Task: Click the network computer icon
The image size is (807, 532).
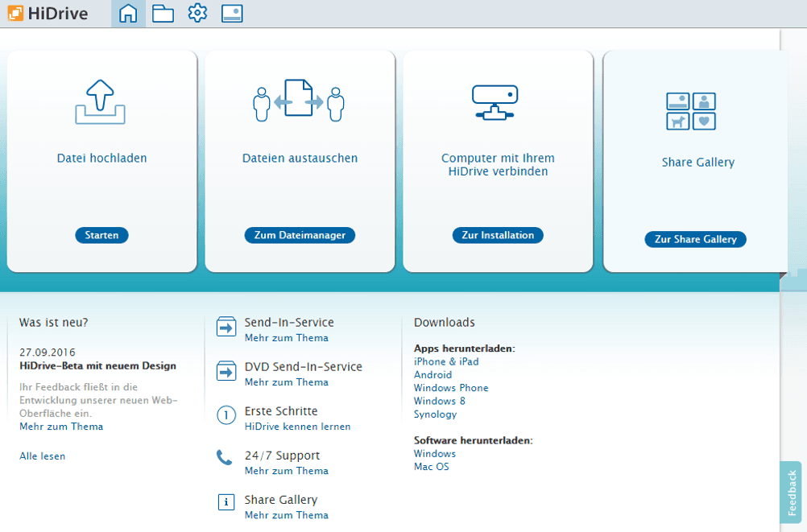Action: click(x=495, y=102)
